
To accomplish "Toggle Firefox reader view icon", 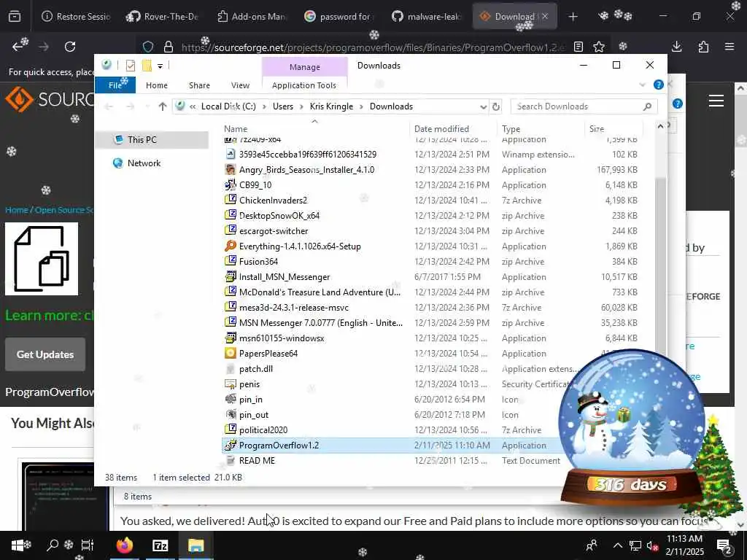I will 578,47.
